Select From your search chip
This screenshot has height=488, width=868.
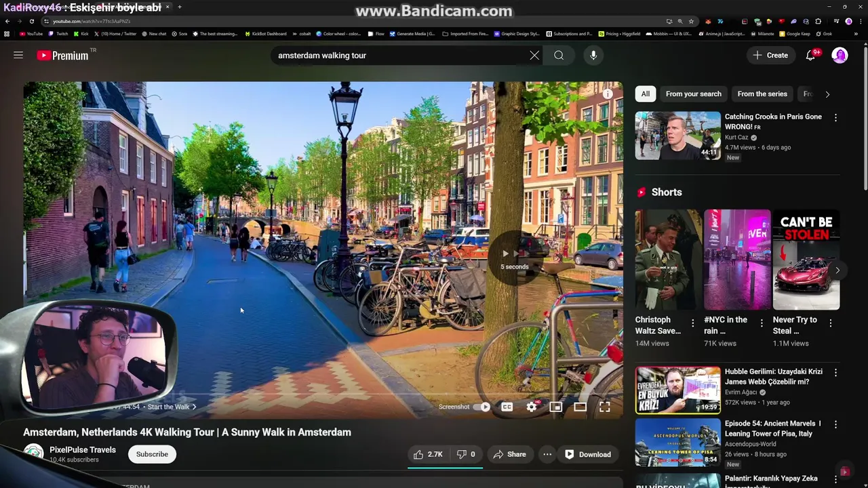[694, 94]
